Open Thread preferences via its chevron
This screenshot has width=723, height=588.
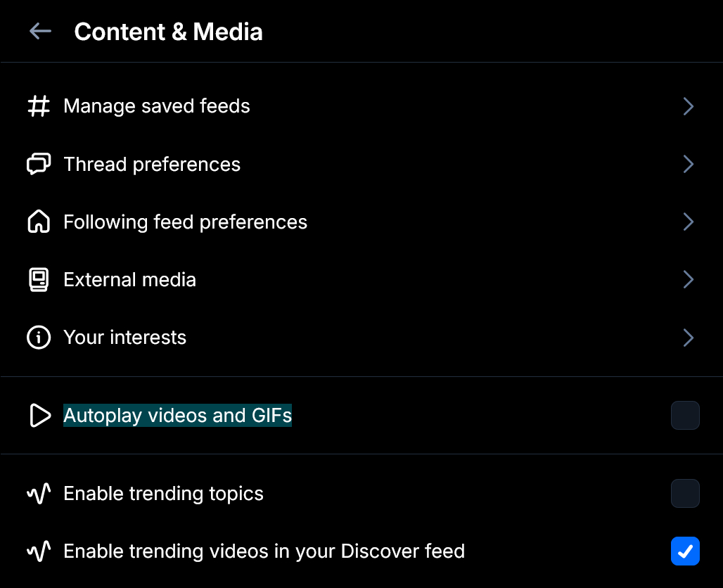point(688,164)
